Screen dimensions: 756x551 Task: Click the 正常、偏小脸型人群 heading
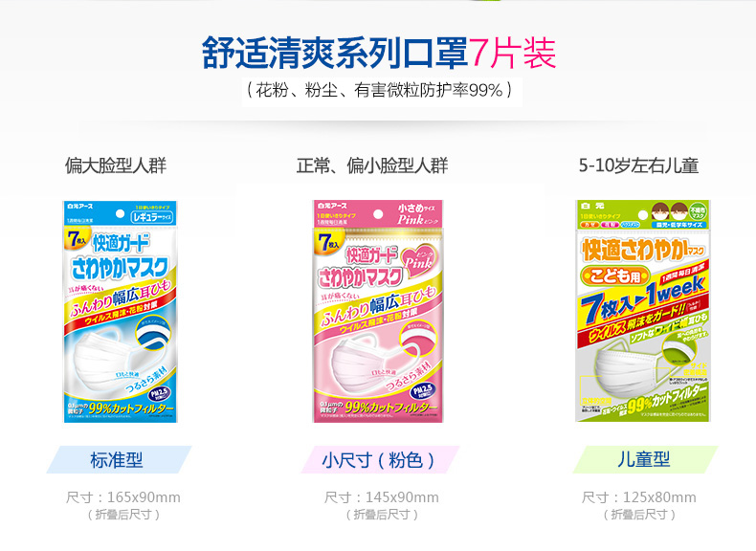pyautogui.click(x=372, y=165)
